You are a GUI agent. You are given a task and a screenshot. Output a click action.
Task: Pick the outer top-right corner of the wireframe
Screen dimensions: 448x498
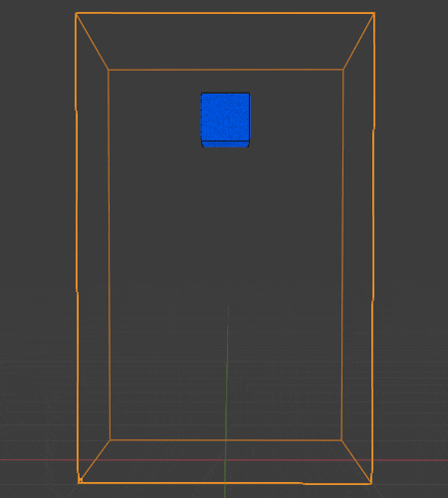point(374,14)
